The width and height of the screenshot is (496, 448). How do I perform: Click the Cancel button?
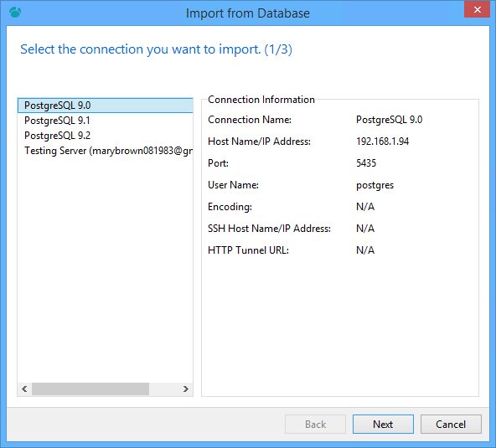(451, 425)
